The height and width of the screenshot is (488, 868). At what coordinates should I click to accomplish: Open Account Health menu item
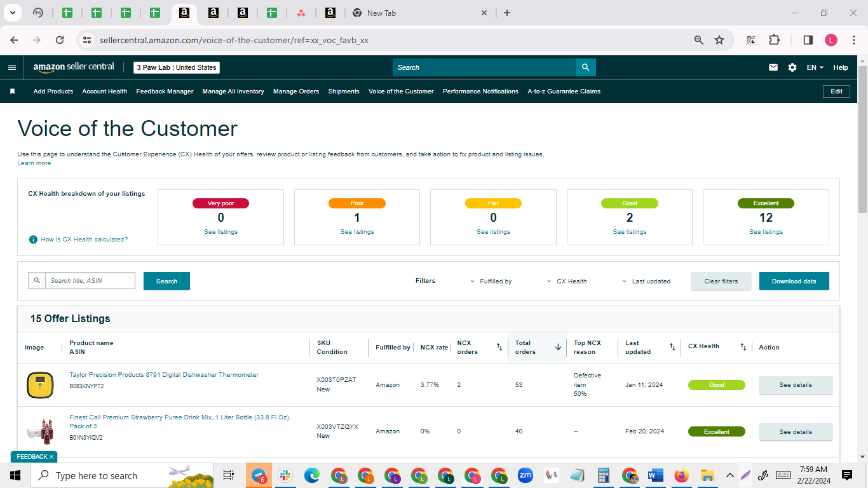point(104,91)
